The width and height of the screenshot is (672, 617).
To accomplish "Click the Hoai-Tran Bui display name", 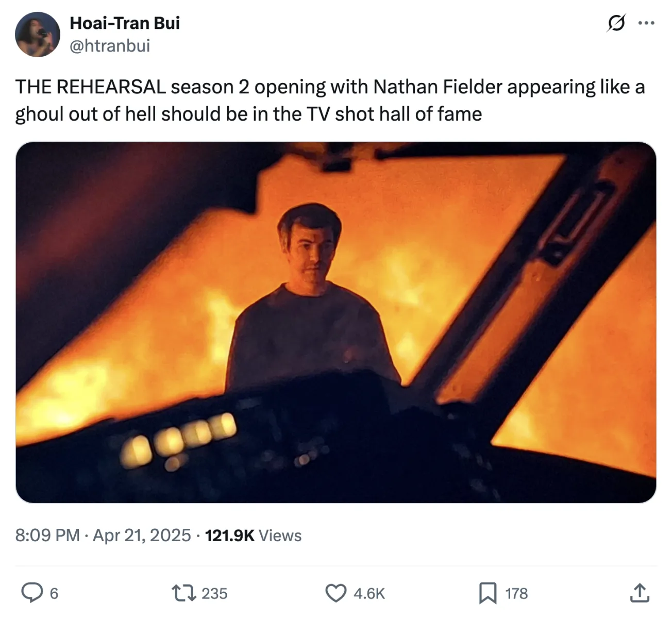I will point(125,23).
